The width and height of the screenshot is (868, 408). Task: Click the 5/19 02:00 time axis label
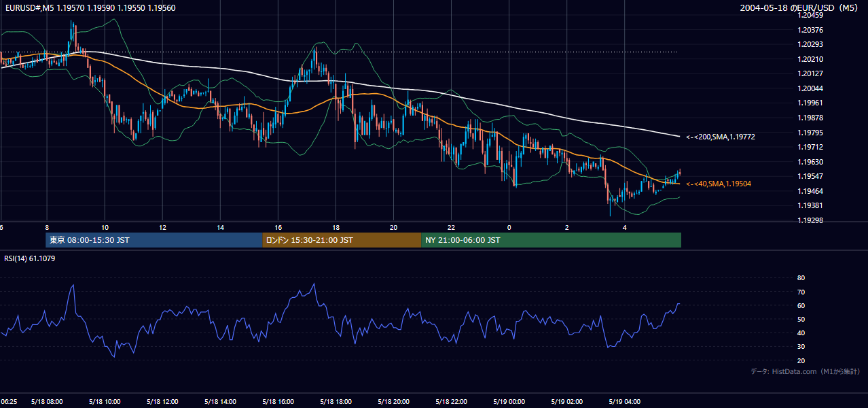tap(566, 402)
